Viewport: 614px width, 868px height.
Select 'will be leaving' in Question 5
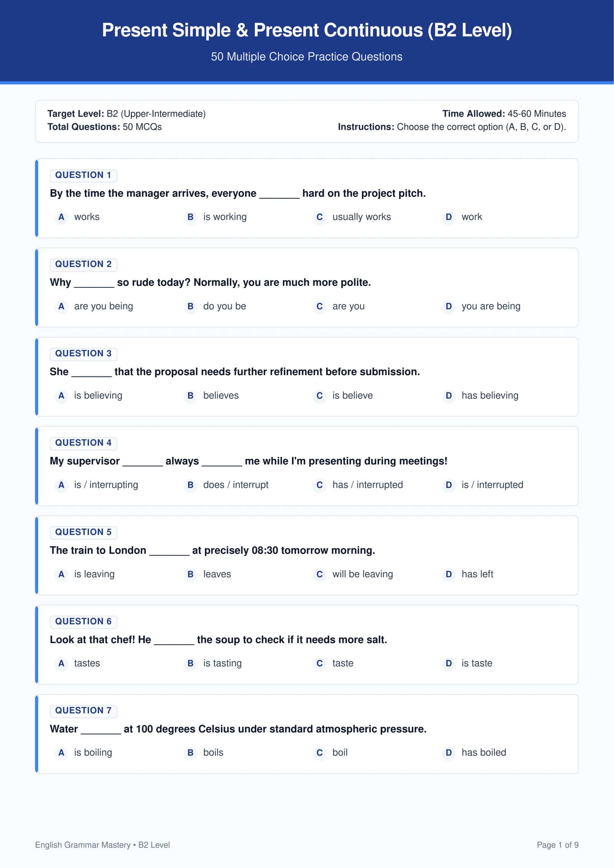354,574
